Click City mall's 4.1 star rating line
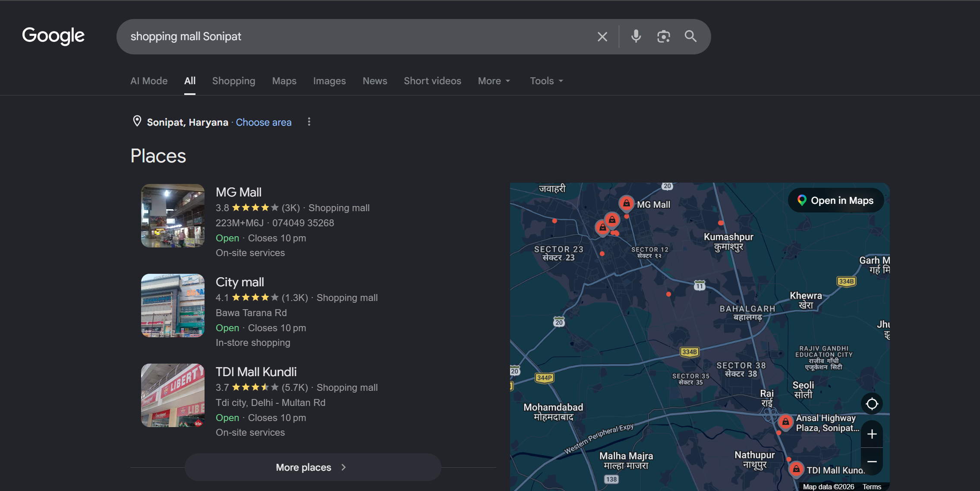980x491 pixels. (x=297, y=298)
